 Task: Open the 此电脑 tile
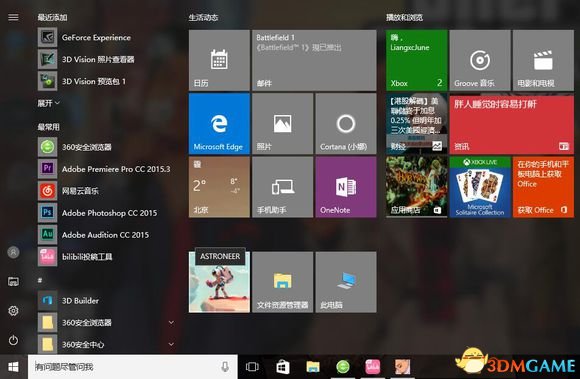click(346, 282)
